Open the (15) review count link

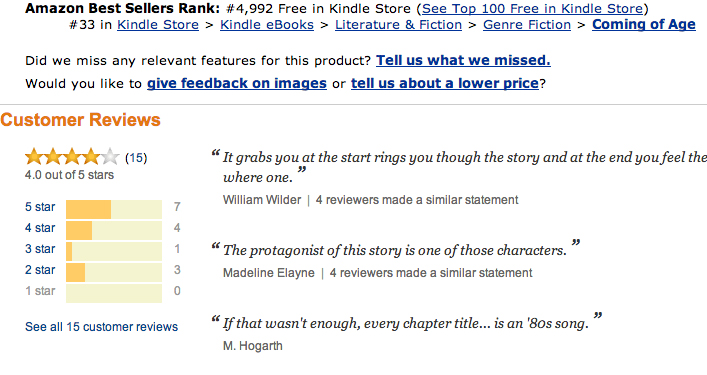click(x=136, y=158)
